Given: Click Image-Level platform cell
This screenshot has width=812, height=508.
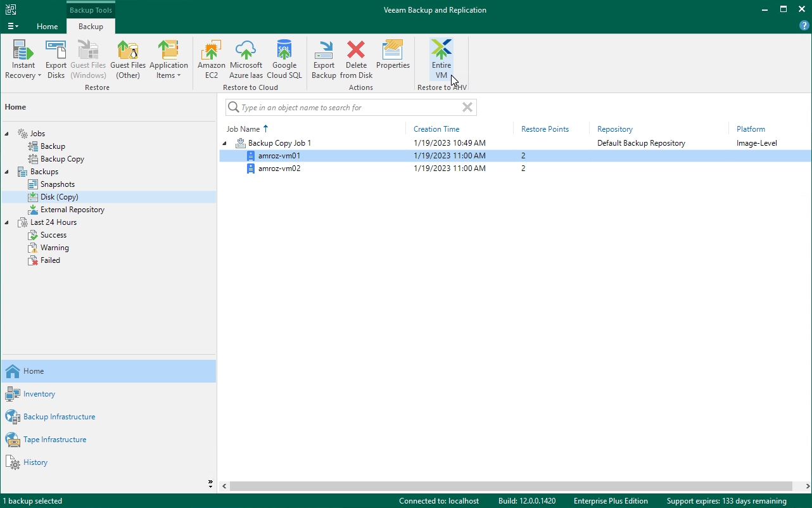Looking at the screenshot, I should tap(756, 143).
